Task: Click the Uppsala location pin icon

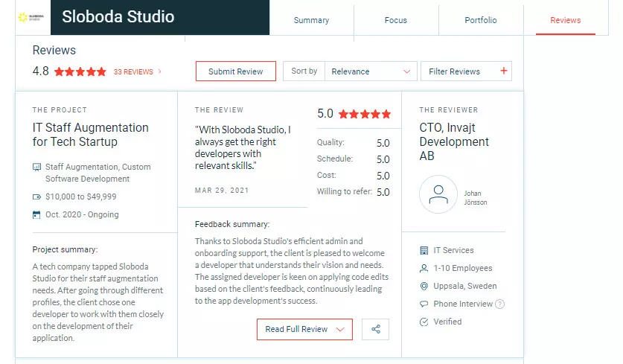Action: (424, 286)
